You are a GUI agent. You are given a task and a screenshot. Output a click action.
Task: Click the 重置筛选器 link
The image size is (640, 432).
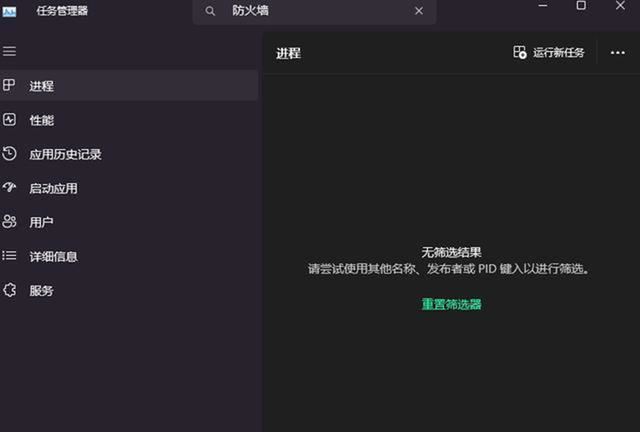pos(451,304)
